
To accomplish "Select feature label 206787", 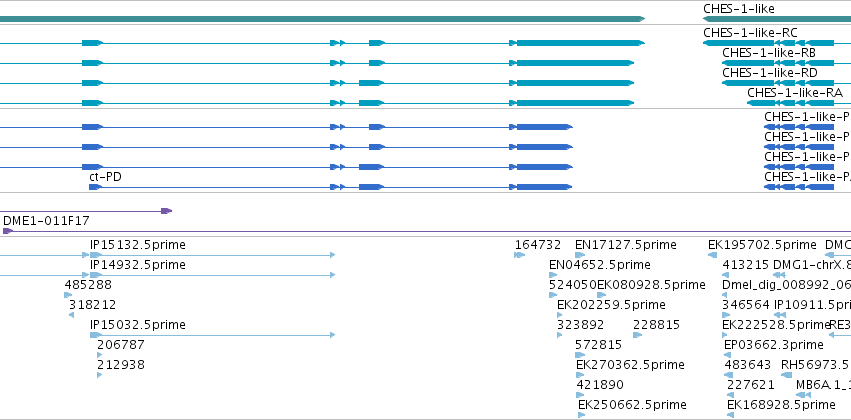I will click(x=121, y=345).
